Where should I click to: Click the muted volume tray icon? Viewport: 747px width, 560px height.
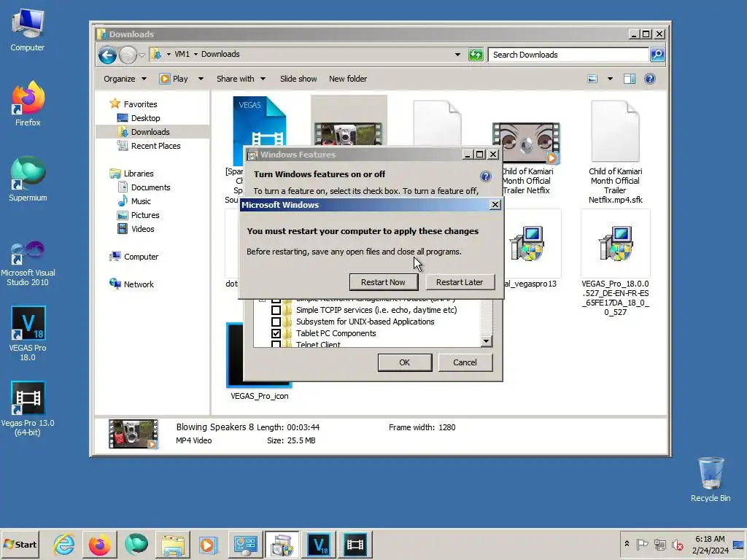click(676, 544)
